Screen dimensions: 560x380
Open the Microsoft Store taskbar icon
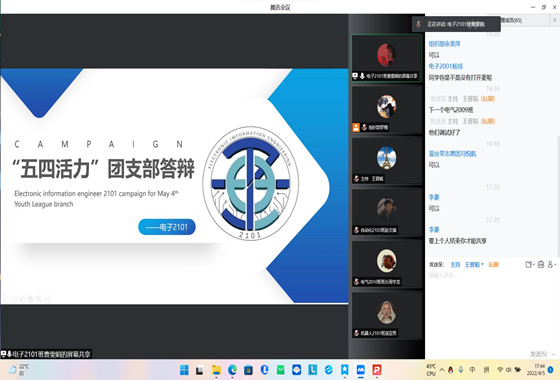[x=248, y=370]
